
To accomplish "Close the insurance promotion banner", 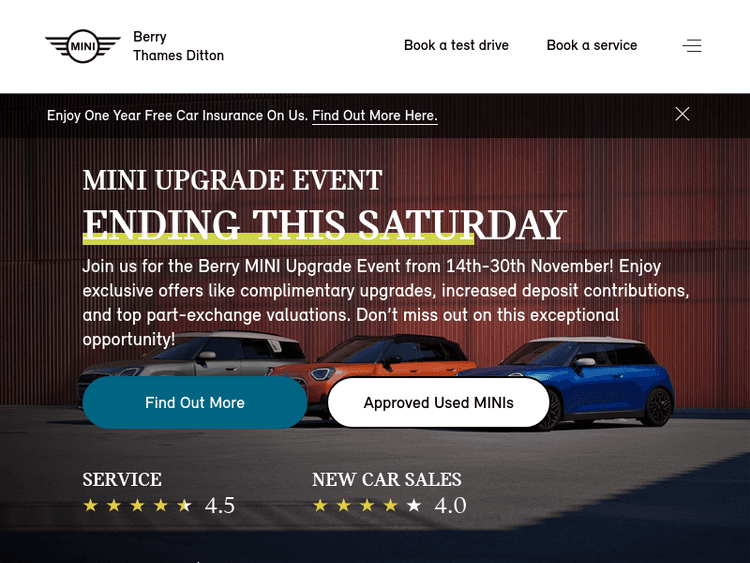I will click(x=682, y=114).
